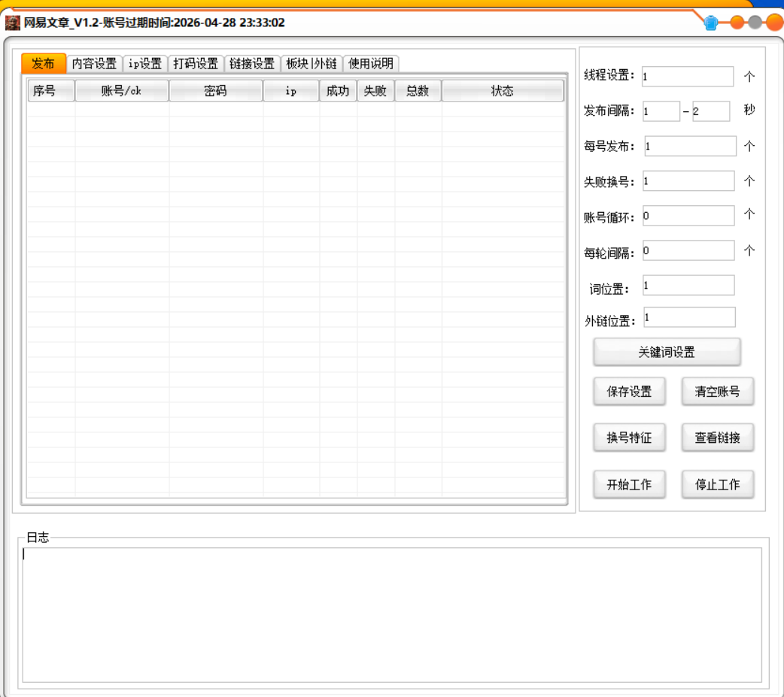Click the 序号 column header
The width and height of the screenshot is (784, 697).
click(x=51, y=91)
